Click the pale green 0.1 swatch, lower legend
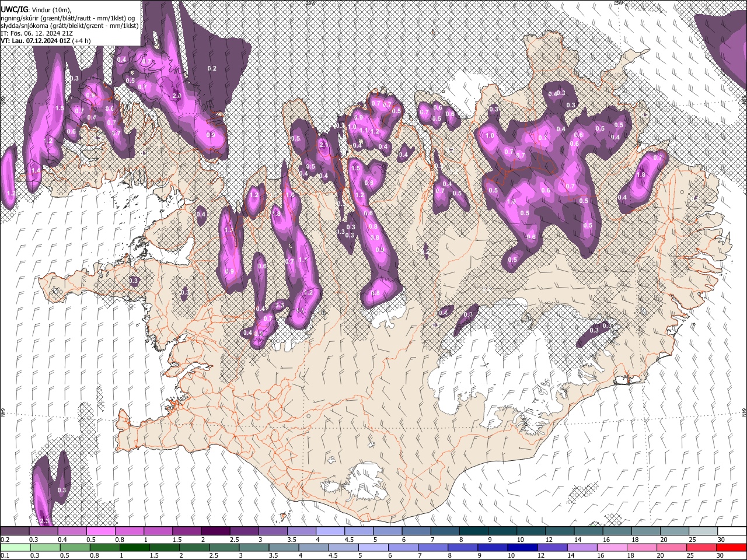 pyautogui.click(x=15, y=547)
